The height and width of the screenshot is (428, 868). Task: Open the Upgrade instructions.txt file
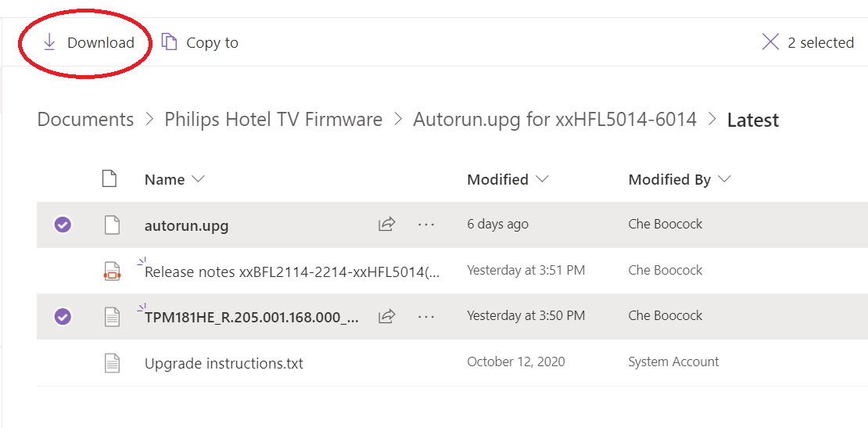(224, 363)
